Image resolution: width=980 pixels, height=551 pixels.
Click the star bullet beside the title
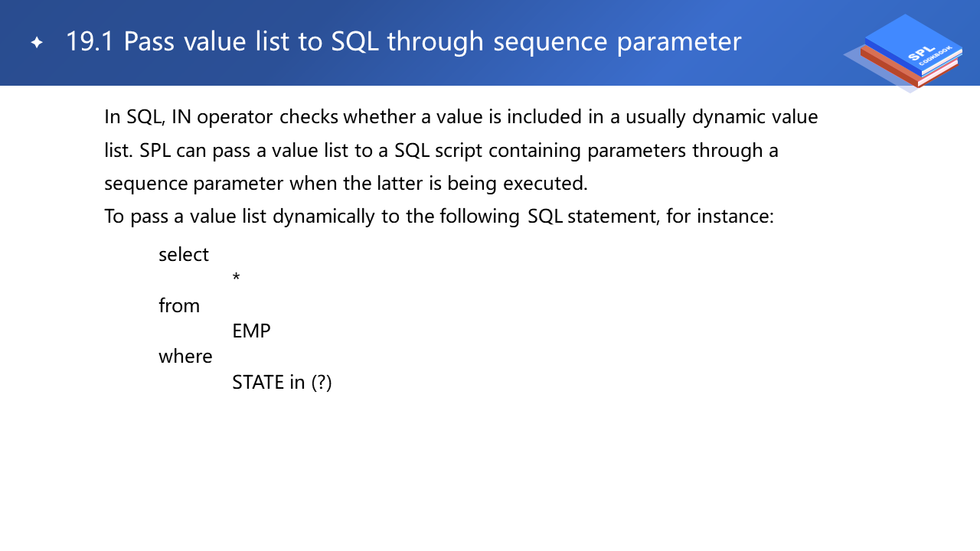pos(37,43)
